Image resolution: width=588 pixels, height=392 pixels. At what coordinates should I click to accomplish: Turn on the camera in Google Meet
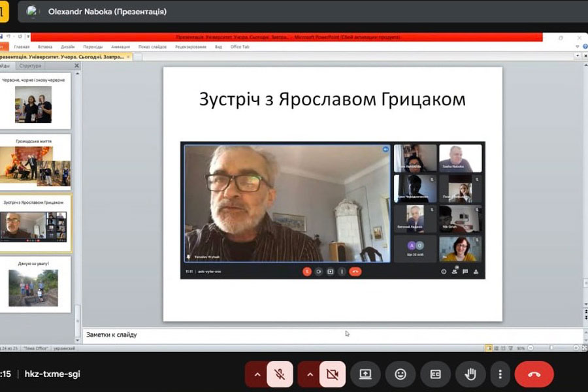click(333, 374)
